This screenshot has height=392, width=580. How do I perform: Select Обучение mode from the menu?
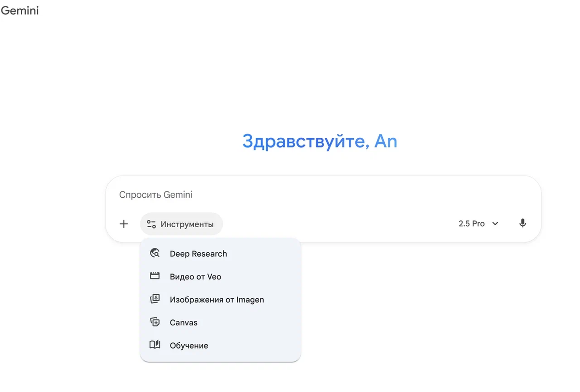(188, 345)
